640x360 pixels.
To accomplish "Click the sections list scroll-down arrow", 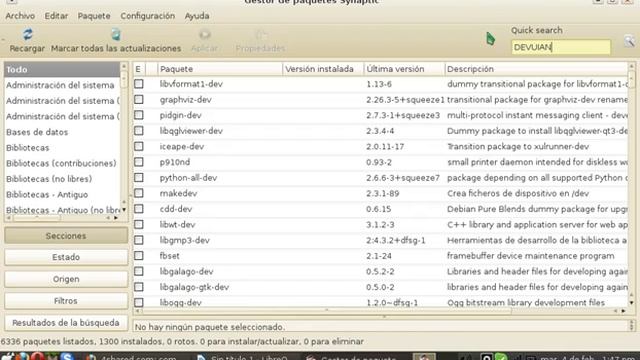I will pos(124,210).
